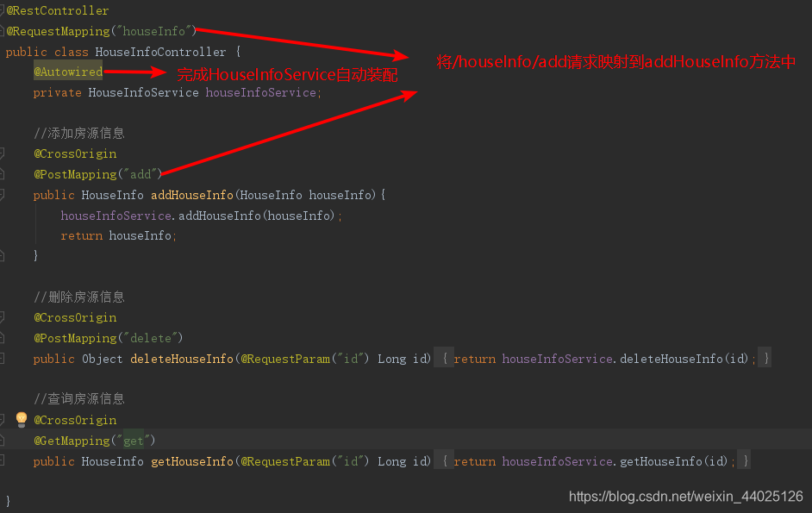Click @CrossOrigin above PostMapping("add")
Image resolution: width=812 pixels, height=513 pixels.
click(75, 153)
